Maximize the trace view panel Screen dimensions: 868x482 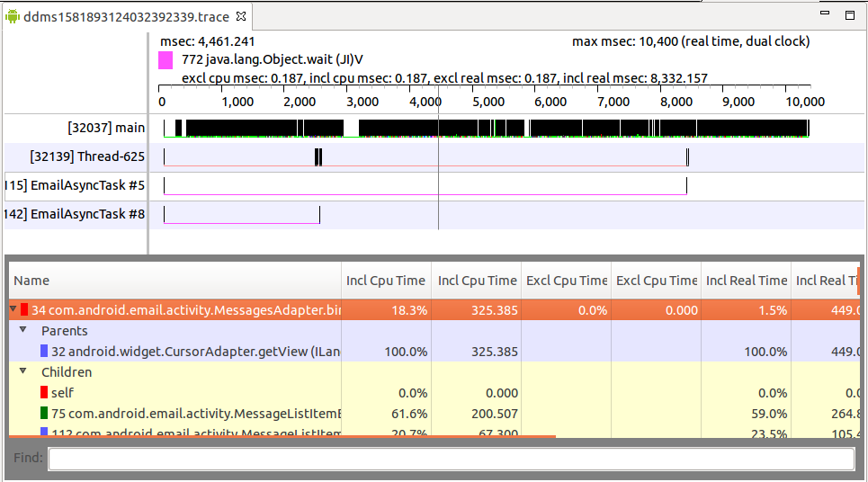[850, 15]
